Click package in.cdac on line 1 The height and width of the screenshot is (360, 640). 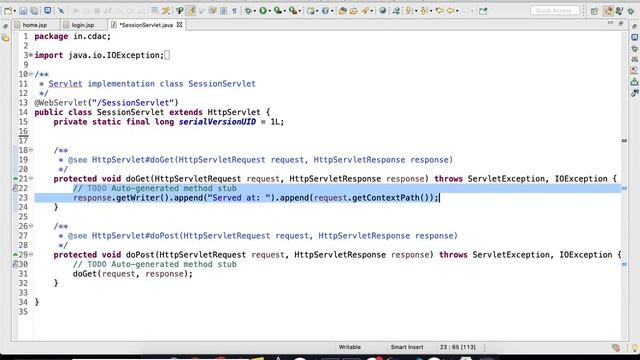click(x=72, y=36)
